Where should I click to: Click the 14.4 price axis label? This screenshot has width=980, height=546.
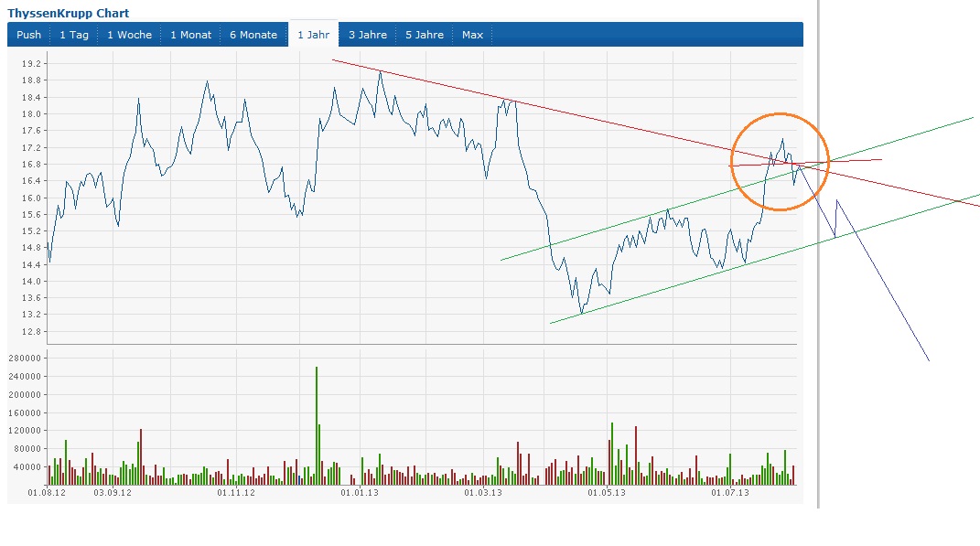[30, 265]
